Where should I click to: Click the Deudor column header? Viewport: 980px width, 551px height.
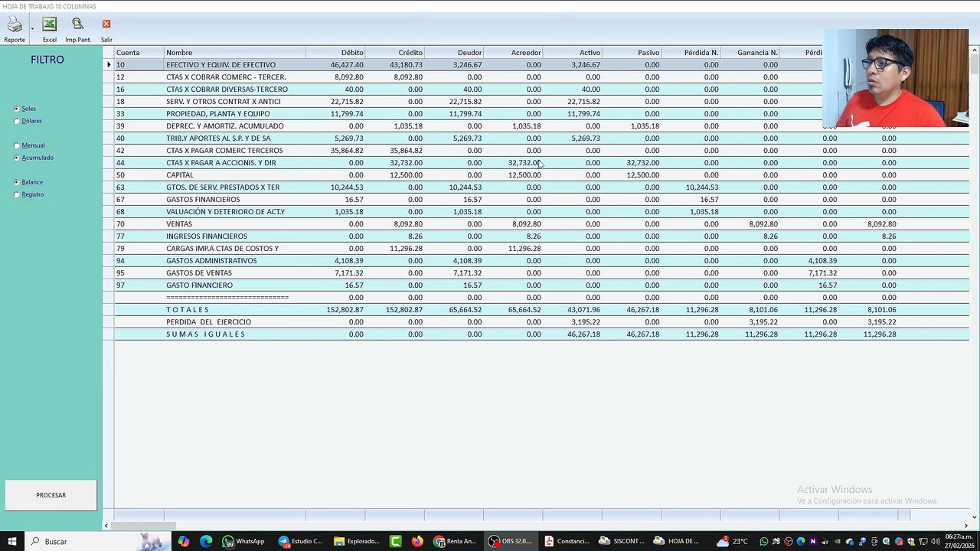(454, 53)
